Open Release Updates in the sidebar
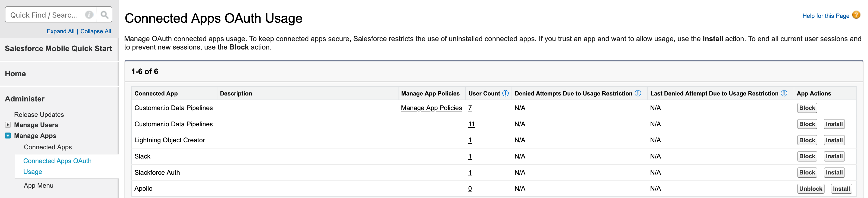The image size is (868, 198). (39, 115)
